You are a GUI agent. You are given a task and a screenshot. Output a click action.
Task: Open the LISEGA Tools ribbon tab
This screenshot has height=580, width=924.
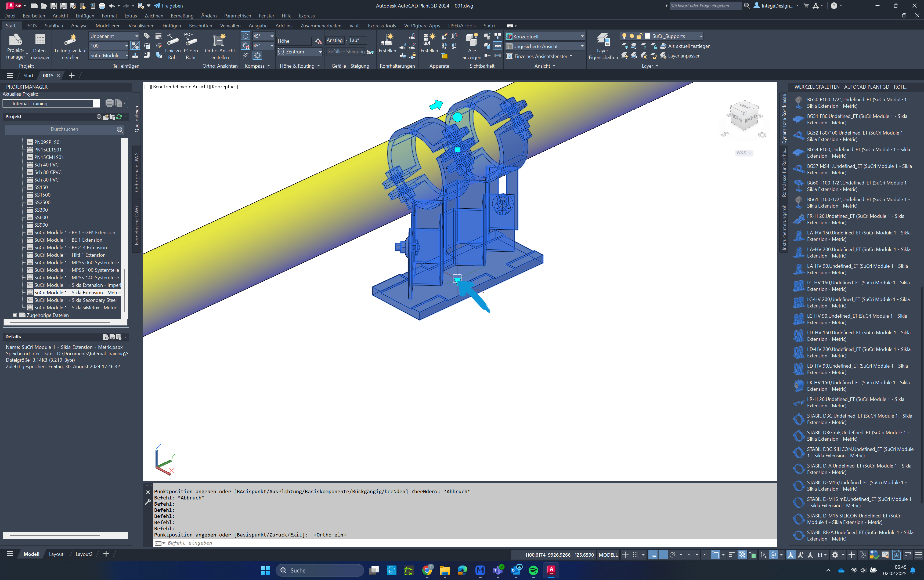coord(462,26)
